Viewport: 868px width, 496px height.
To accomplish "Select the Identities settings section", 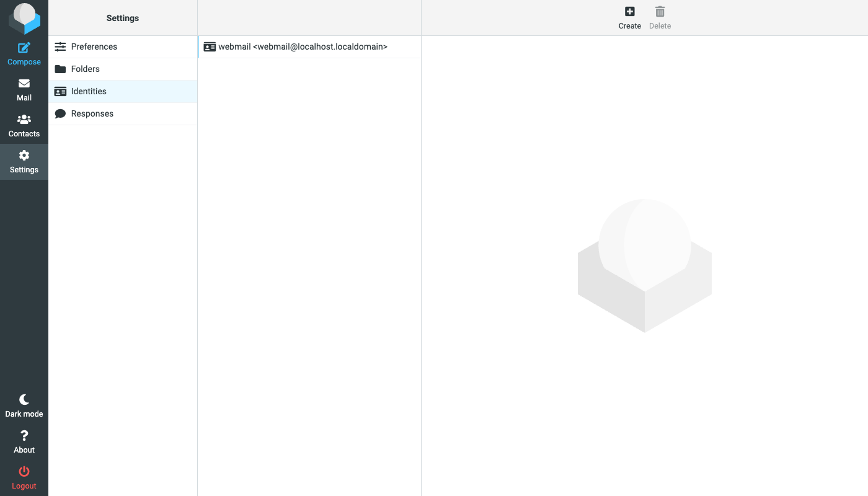I will [123, 91].
